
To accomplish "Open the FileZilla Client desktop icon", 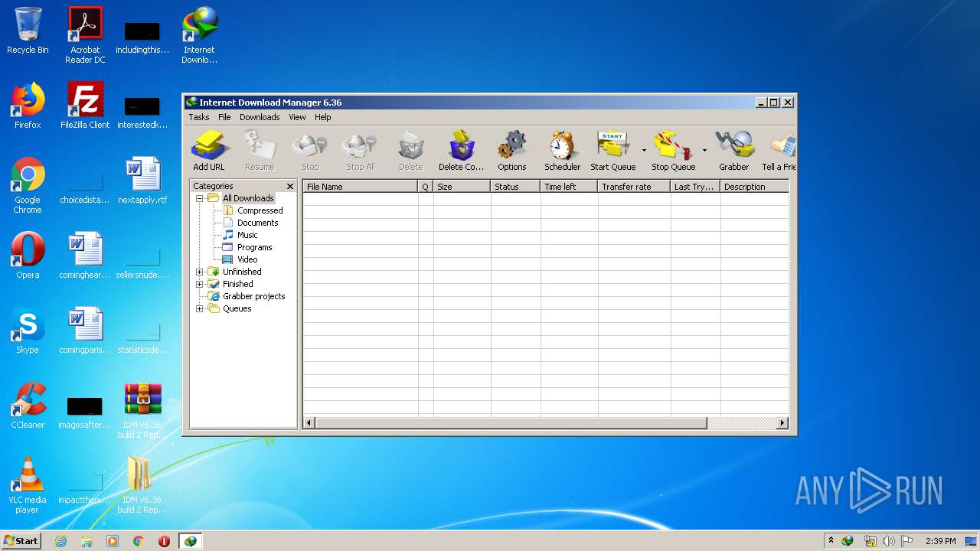I will tap(85, 106).
